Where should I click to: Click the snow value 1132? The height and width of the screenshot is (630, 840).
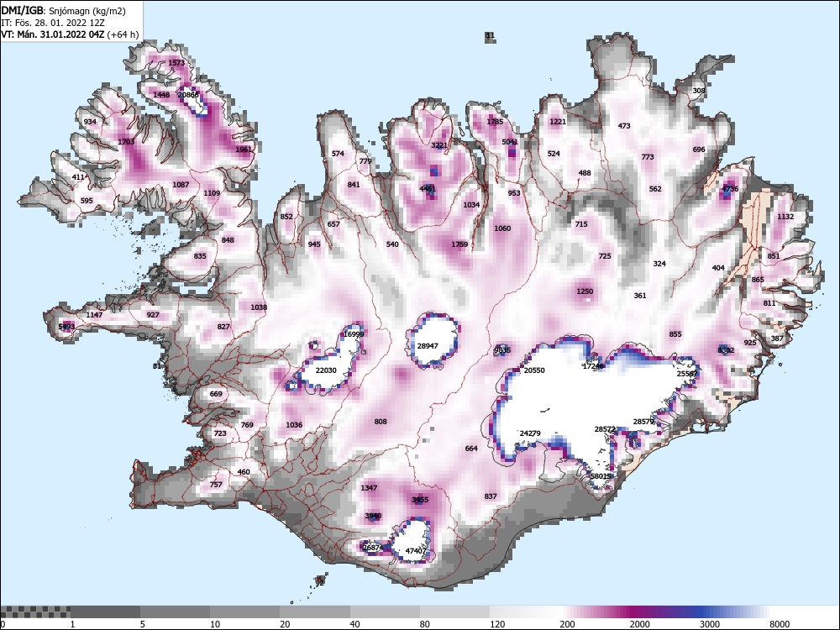click(785, 217)
